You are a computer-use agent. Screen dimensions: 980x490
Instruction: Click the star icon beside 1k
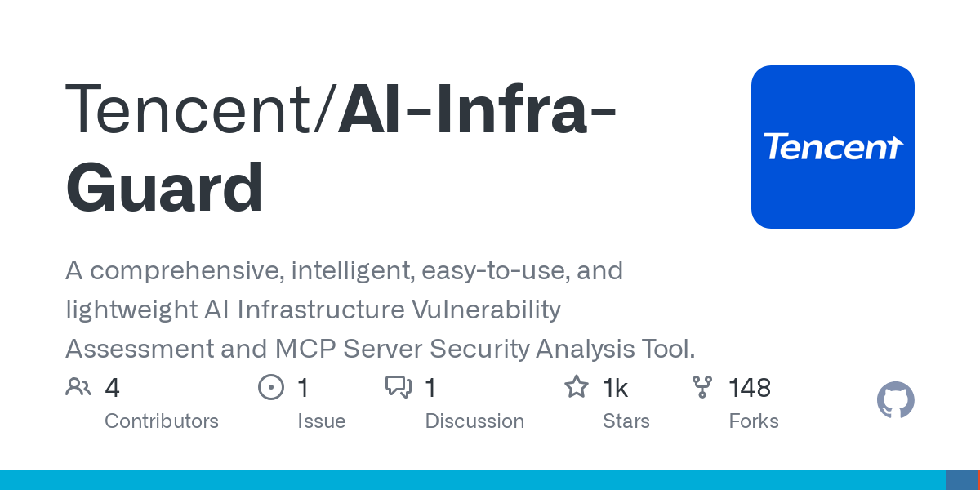click(577, 387)
